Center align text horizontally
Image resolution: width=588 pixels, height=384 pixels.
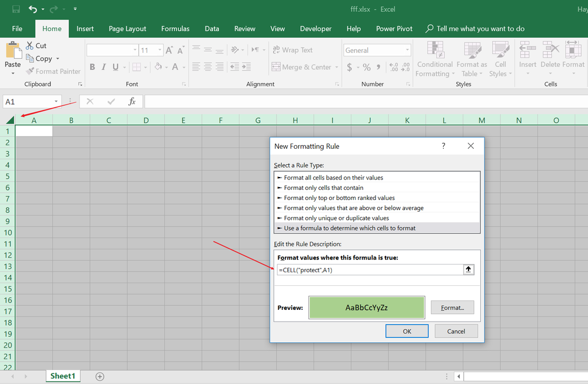click(208, 67)
